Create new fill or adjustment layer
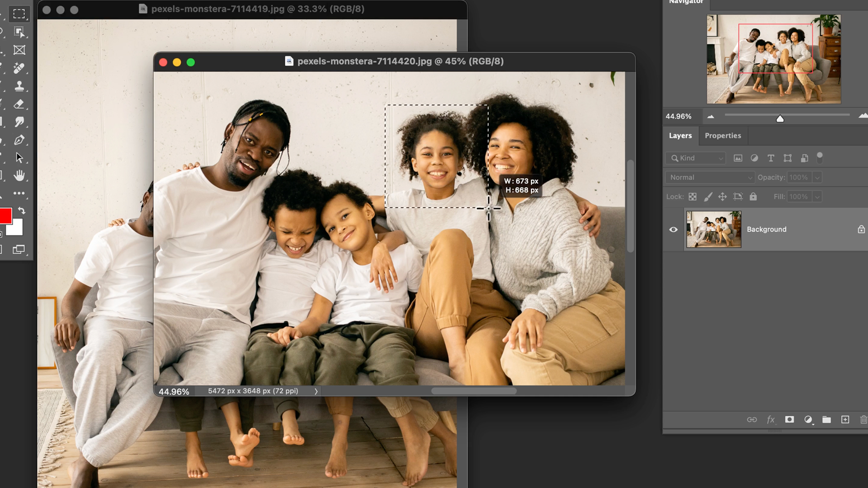Screen dimensions: 868x488 point(808,420)
